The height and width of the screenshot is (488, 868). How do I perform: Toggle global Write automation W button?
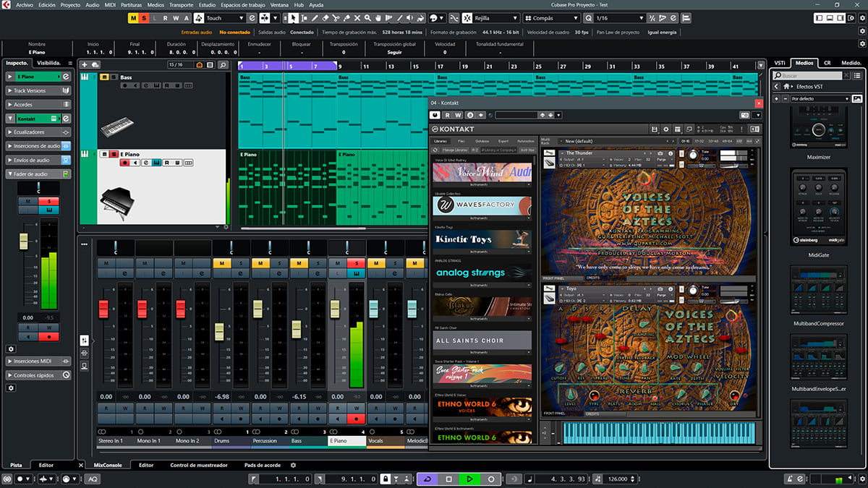[x=176, y=17]
